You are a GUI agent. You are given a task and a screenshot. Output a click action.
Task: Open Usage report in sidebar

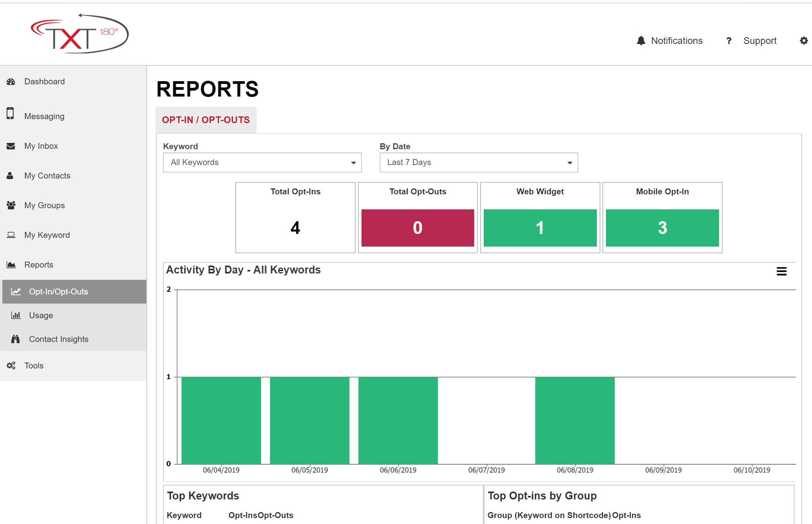[x=41, y=315]
